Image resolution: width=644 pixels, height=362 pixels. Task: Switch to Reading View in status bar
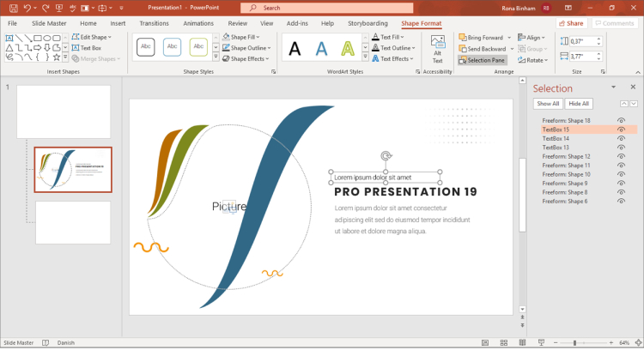(x=522, y=343)
